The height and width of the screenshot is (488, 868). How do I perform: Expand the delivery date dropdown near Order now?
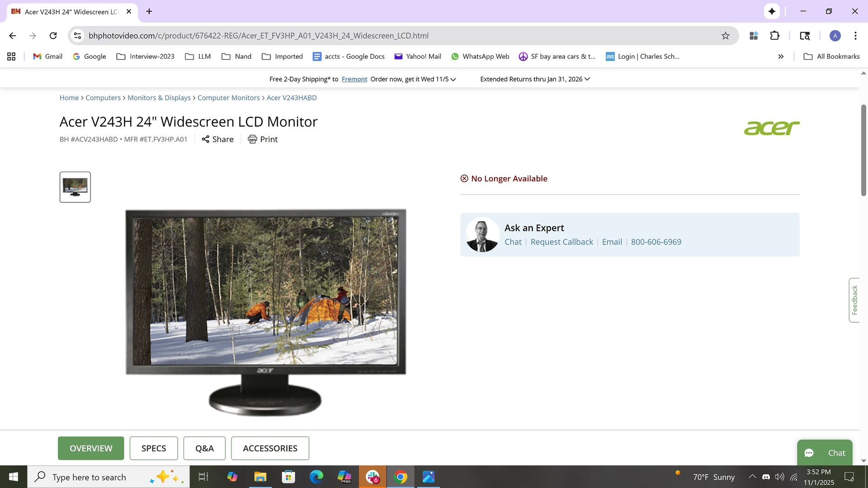pos(453,79)
